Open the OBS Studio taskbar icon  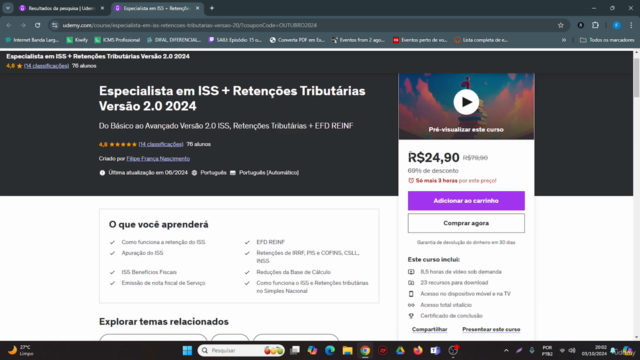[x=453, y=350]
